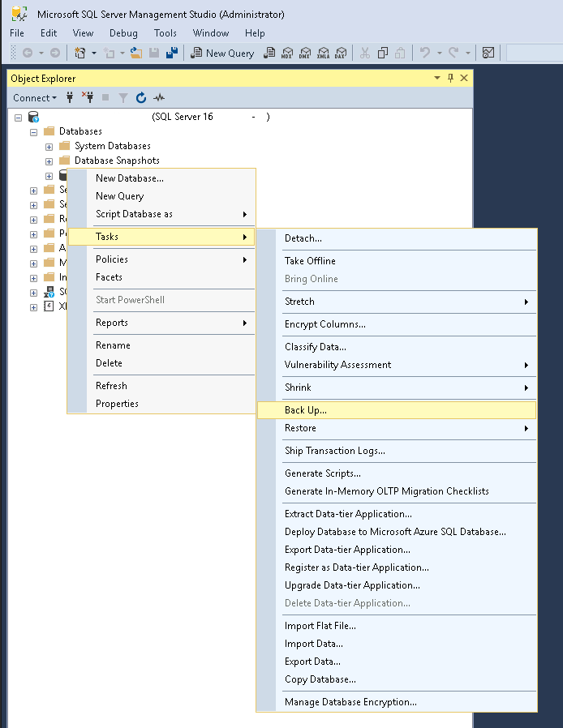Collapse the server root node
Image resolution: width=563 pixels, height=728 pixels.
(x=18, y=118)
